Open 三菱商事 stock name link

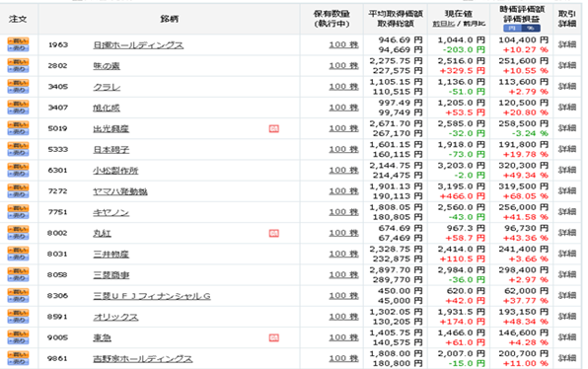point(111,275)
